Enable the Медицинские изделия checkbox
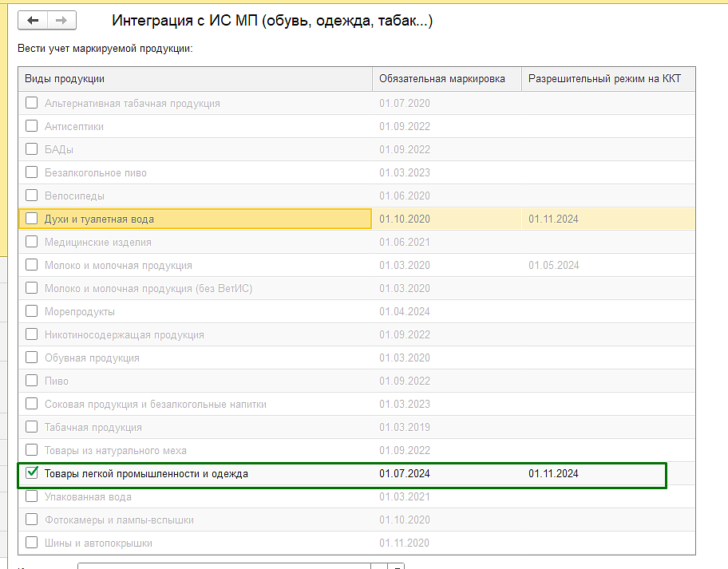Viewport: 728px width, 569px height. (32, 242)
